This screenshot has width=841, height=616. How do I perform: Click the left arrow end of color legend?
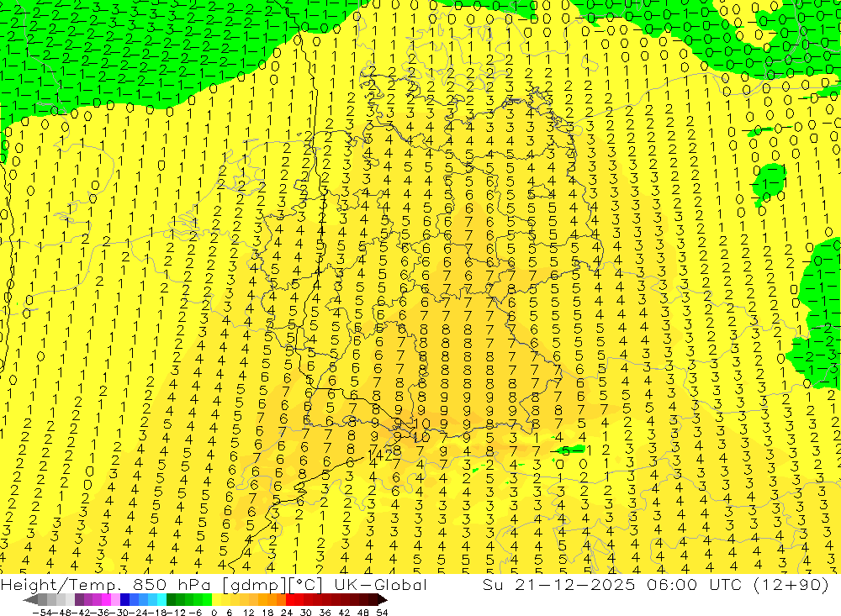coord(31,599)
